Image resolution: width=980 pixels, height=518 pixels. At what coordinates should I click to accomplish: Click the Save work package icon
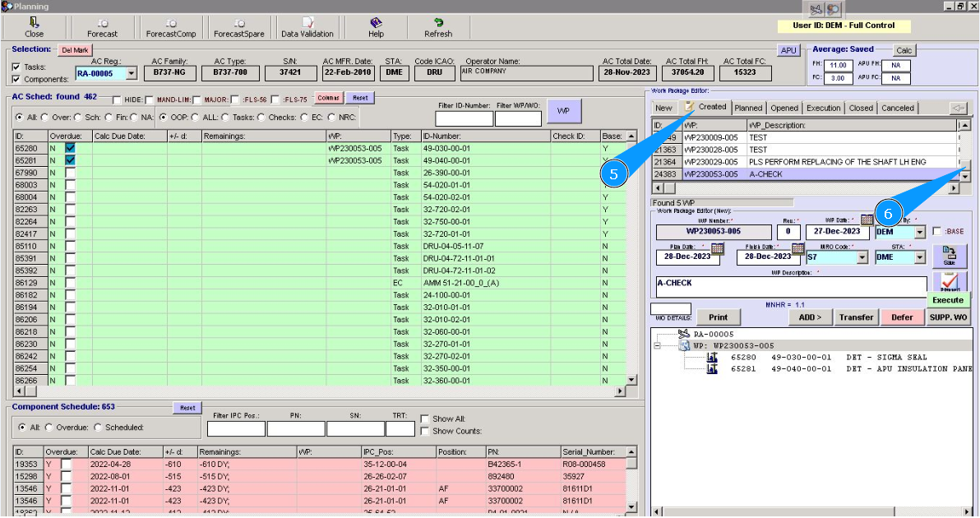(x=949, y=255)
